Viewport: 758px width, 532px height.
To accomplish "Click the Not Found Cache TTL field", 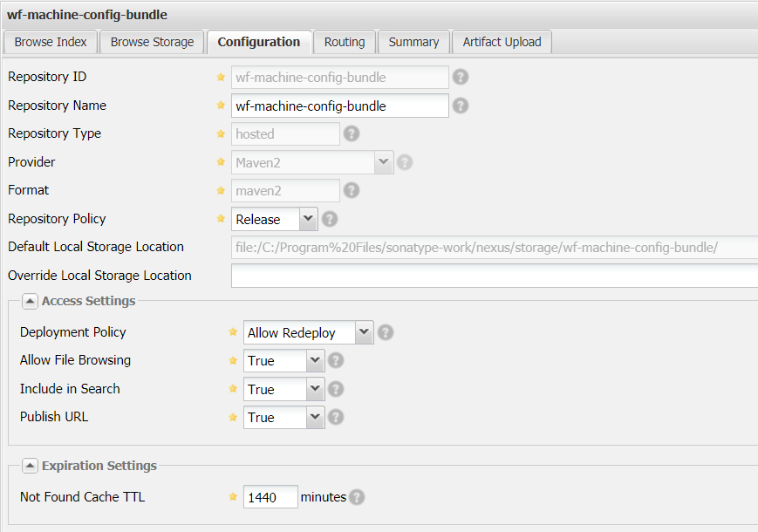I will [x=270, y=497].
